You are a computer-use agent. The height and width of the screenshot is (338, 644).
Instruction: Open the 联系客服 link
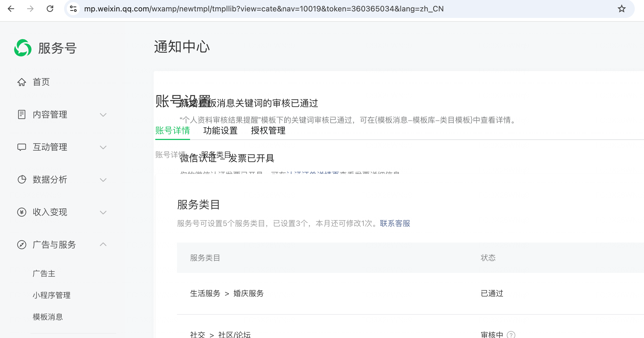point(395,223)
